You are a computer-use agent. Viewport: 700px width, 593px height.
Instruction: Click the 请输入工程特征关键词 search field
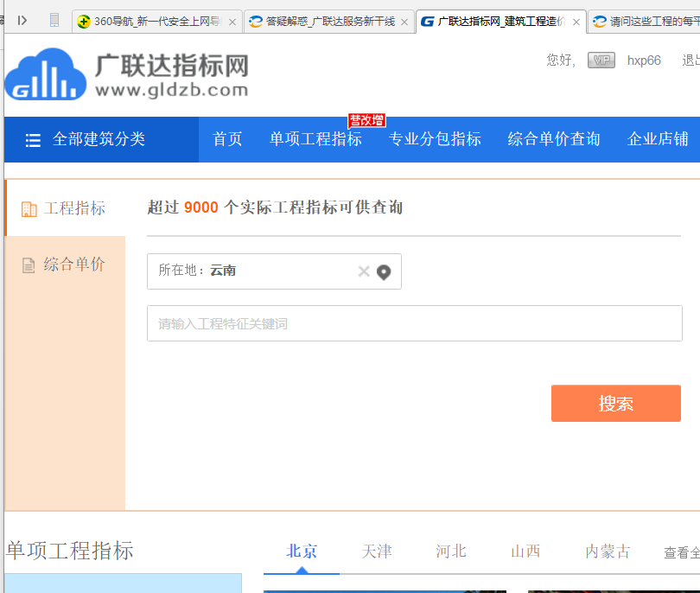pos(414,323)
